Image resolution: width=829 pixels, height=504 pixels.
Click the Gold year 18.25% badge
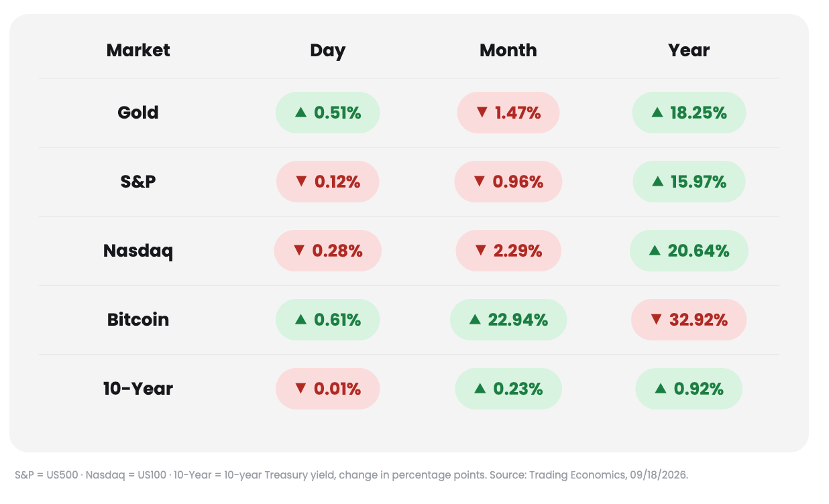[x=689, y=113]
